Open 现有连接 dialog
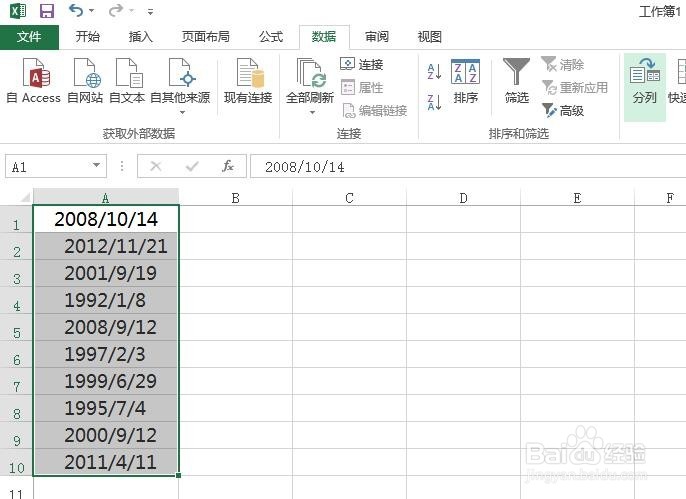This screenshot has height=499, width=686. tap(248, 81)
